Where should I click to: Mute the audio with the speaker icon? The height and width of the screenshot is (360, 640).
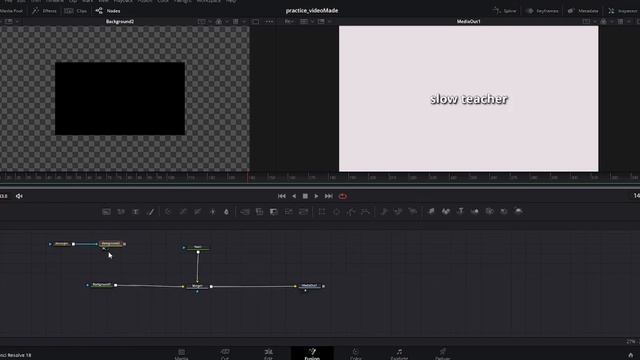click(x=19, y=196)
